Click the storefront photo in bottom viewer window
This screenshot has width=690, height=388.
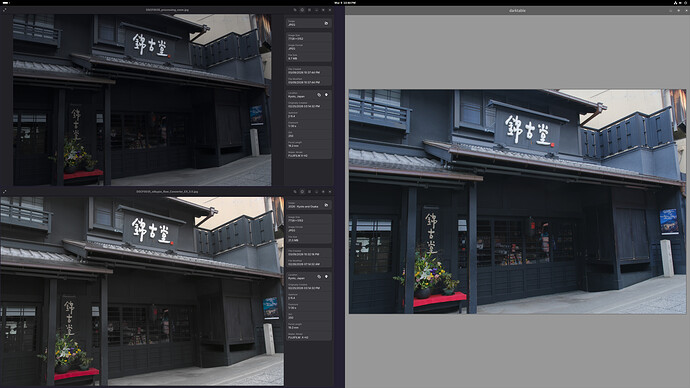click(142, 291)
